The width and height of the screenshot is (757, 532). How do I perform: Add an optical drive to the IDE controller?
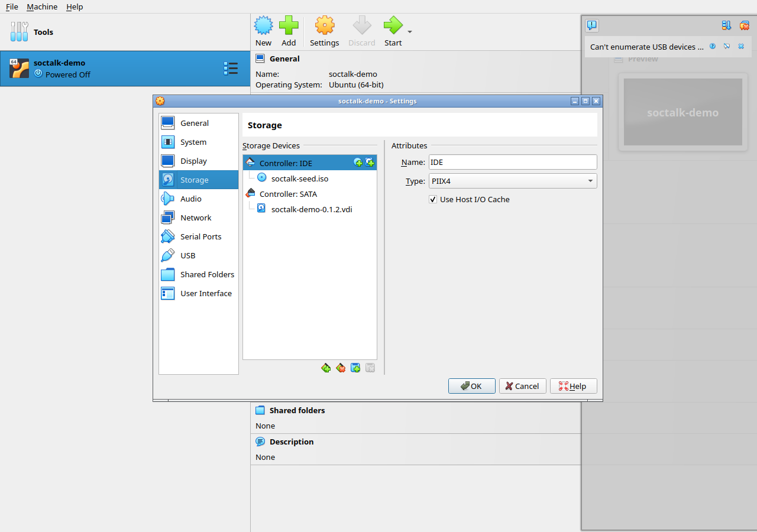[x=358, y=163]
